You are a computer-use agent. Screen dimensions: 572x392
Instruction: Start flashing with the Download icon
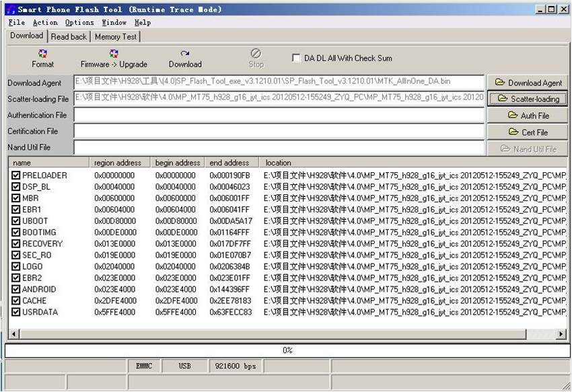185,54
